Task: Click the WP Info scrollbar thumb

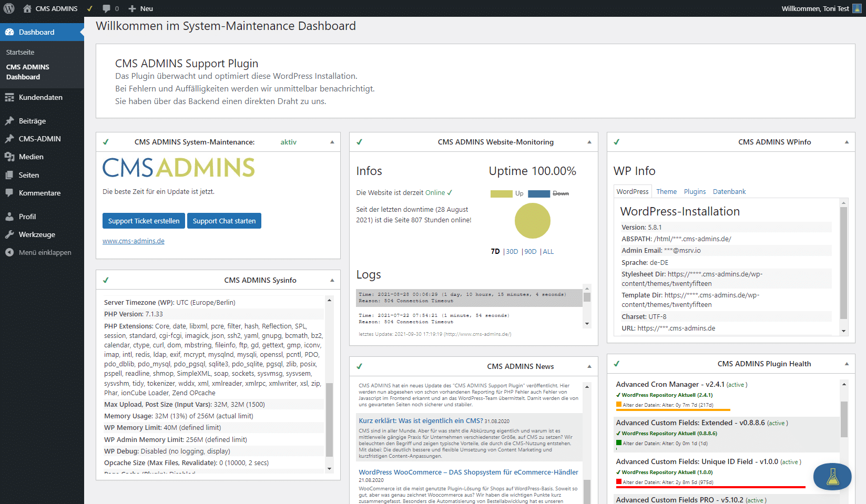Action: tap(843, 263)
